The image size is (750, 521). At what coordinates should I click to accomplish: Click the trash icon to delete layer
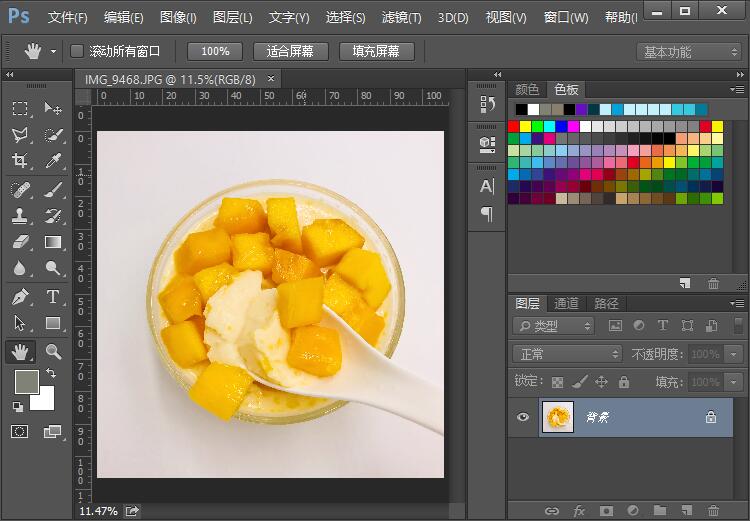pos(713,511)
